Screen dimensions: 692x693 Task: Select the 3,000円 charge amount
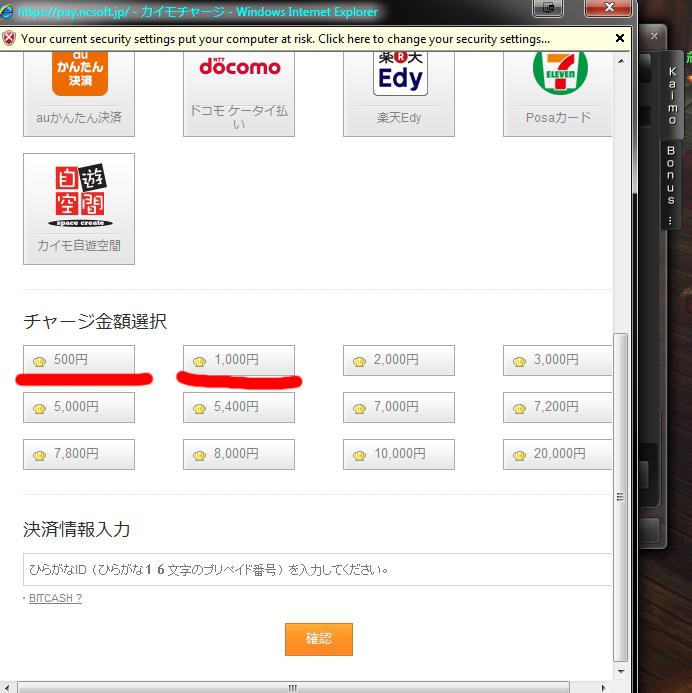[558, 360]
